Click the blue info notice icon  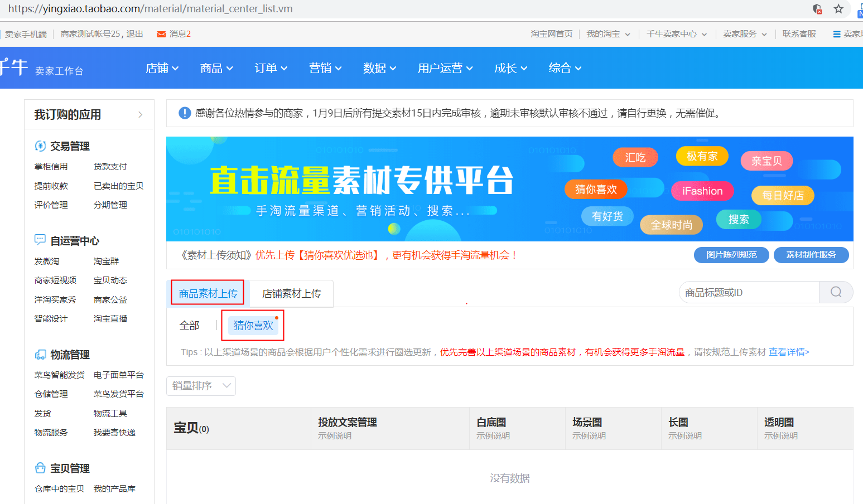(185, 113)
